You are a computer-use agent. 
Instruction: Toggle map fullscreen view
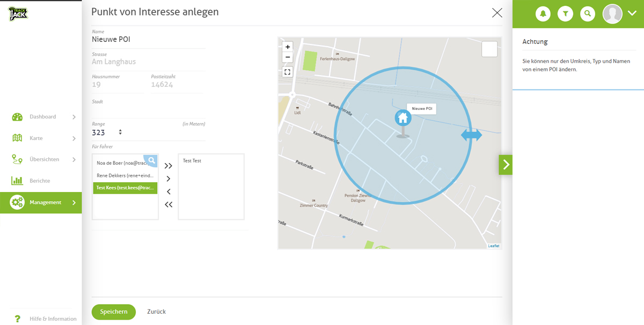288,72
